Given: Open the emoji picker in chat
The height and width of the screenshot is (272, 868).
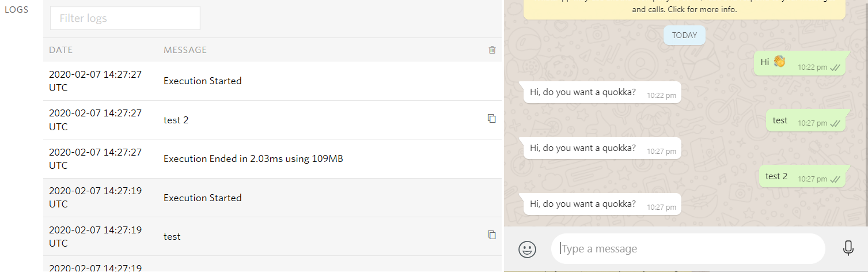Looking at the screenshot, I should pyautogui.click(x=527, y=249).
